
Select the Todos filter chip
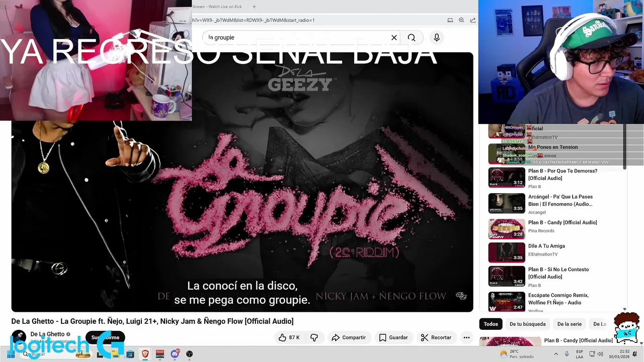[x=491, y=324]
